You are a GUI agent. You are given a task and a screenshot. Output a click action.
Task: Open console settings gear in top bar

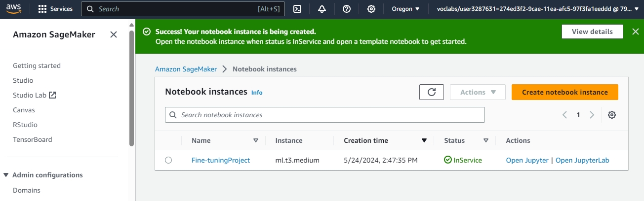click(371, 9)
